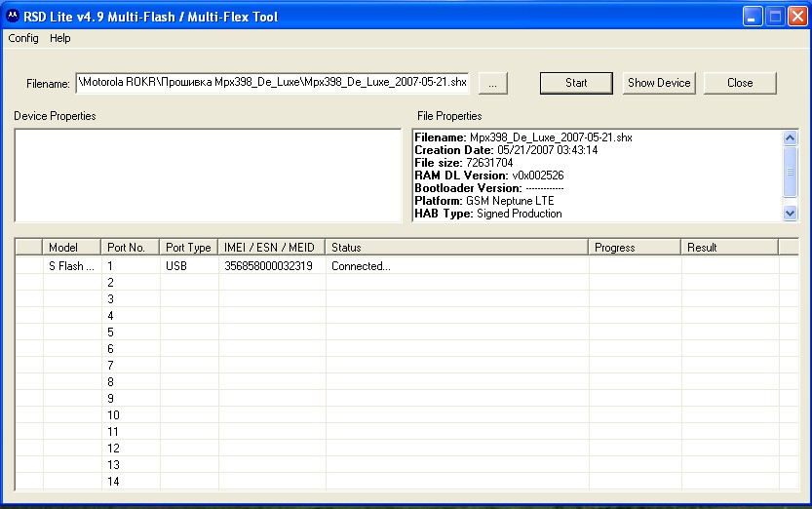Click into the Filename path field
This screenshot has width=812, height=509.
(x=272, y=82)
